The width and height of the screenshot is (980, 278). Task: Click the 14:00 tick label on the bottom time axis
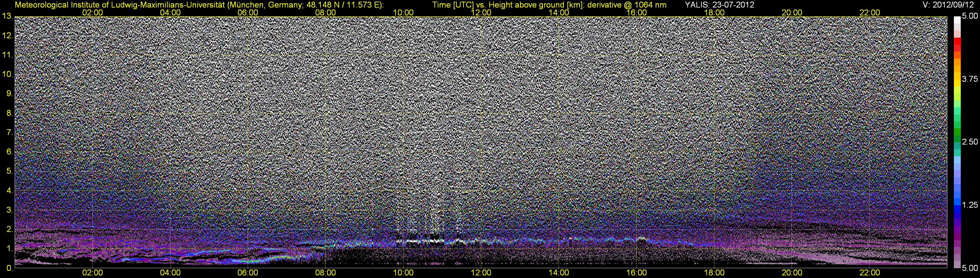pos(559,273)
